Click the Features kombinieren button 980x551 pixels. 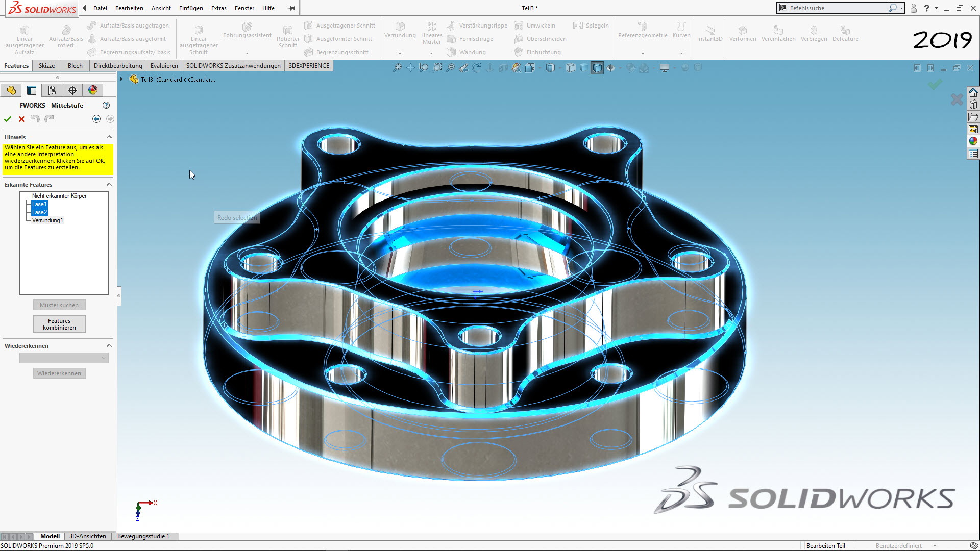pyautogui.click(x=59, y=324)
